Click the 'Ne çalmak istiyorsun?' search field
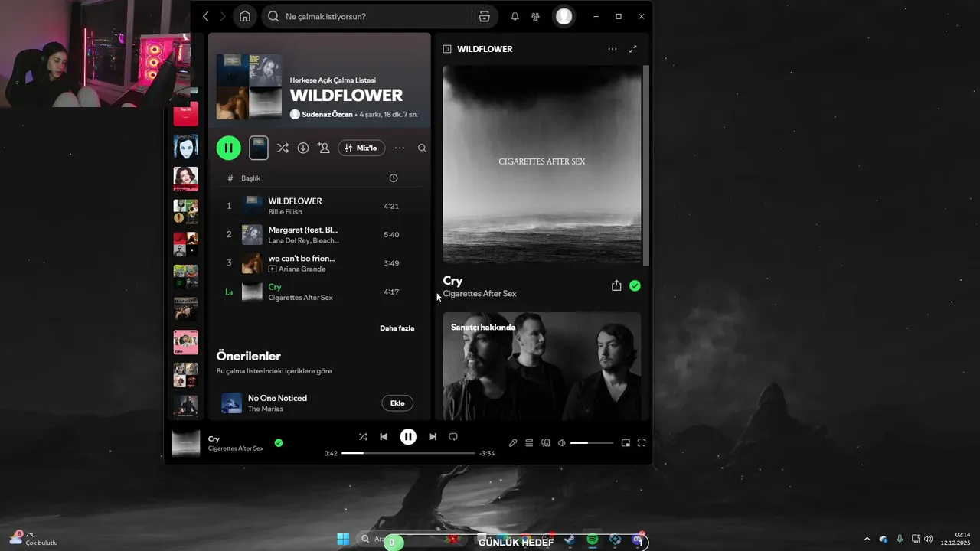 point(367,16)
